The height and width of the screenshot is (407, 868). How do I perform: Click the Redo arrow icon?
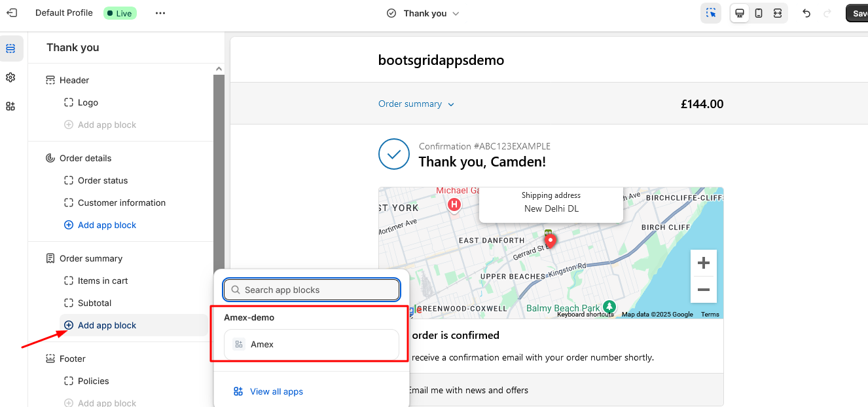(x=827, y=13)
